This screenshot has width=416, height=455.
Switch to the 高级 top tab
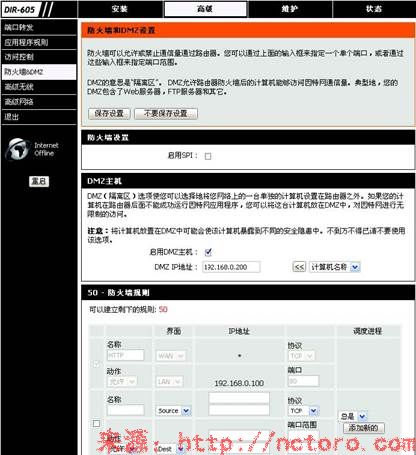point(206,9)
